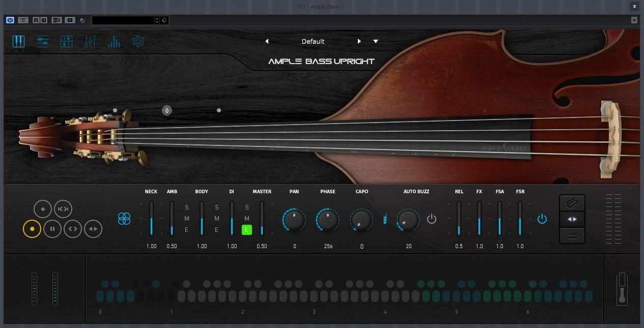The image size is (644, 328).
Task: Click the pause button
Action: coord(52,229)
